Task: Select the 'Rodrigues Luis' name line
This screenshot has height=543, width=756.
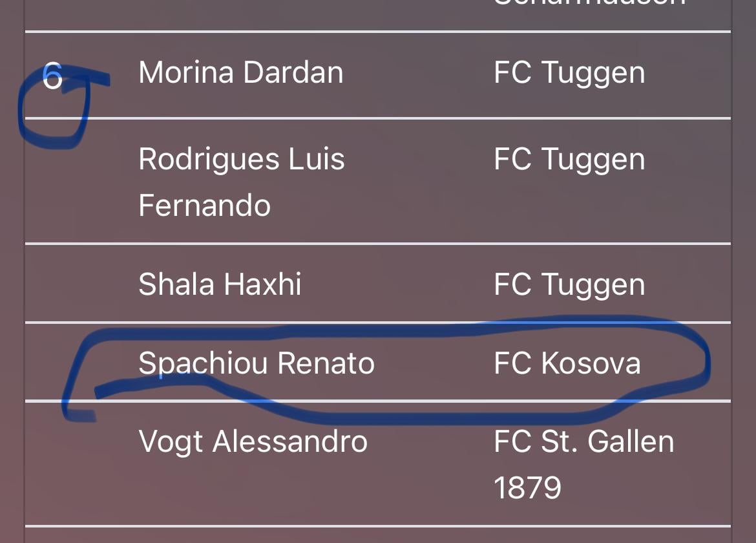Action: (x=241, y=159)
